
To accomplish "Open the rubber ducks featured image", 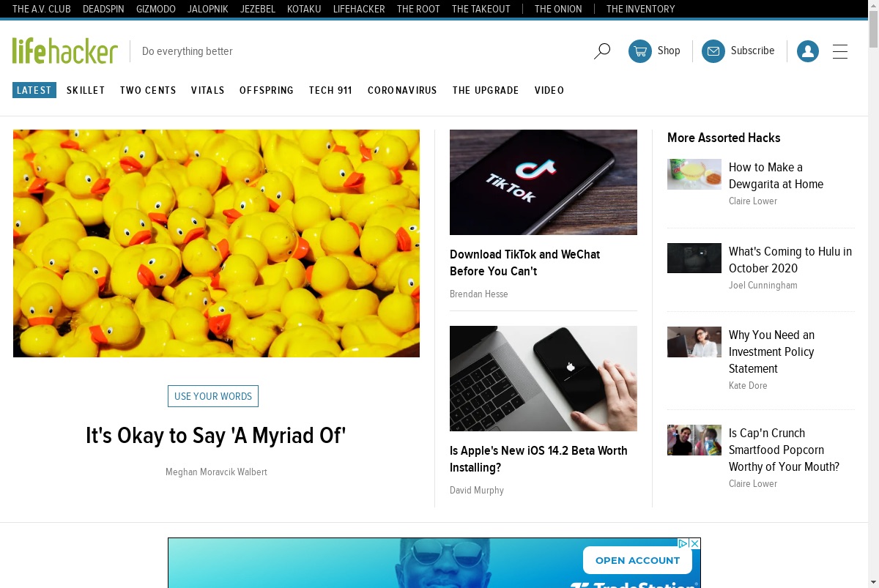I will 216,243.
